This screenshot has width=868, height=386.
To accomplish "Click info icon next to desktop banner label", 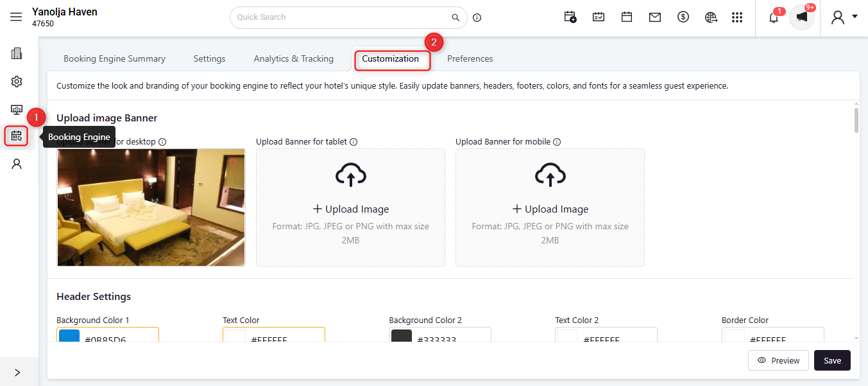I will tap(162, 142).
